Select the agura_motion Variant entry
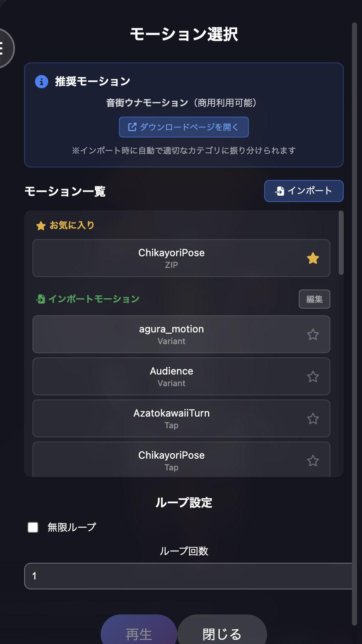362x644 pixels. click(171, 334)
